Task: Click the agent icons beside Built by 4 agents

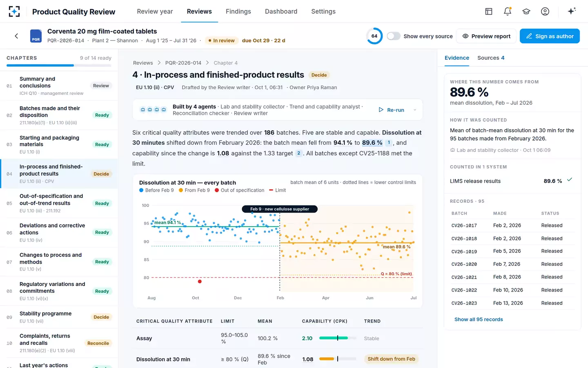Action: click(153, 110)
